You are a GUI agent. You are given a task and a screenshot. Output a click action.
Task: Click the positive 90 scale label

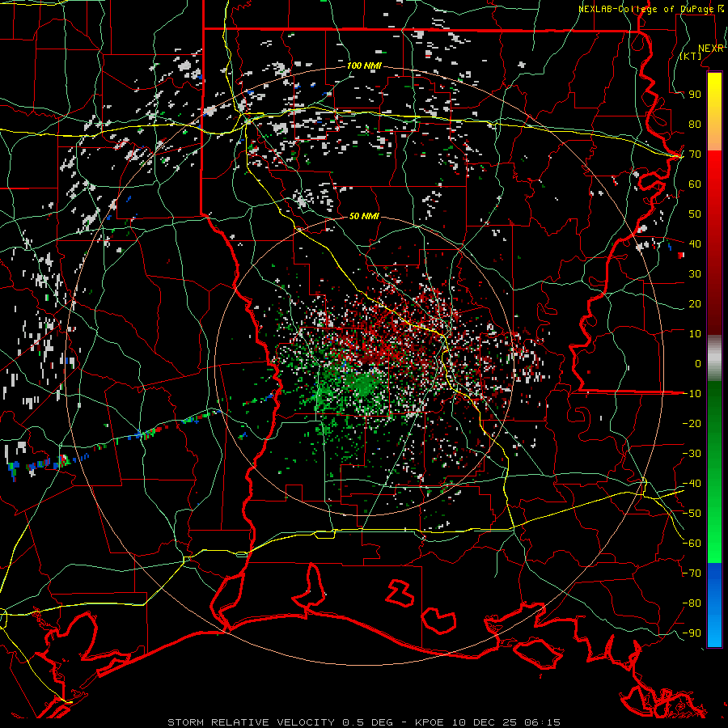(695, 95)
